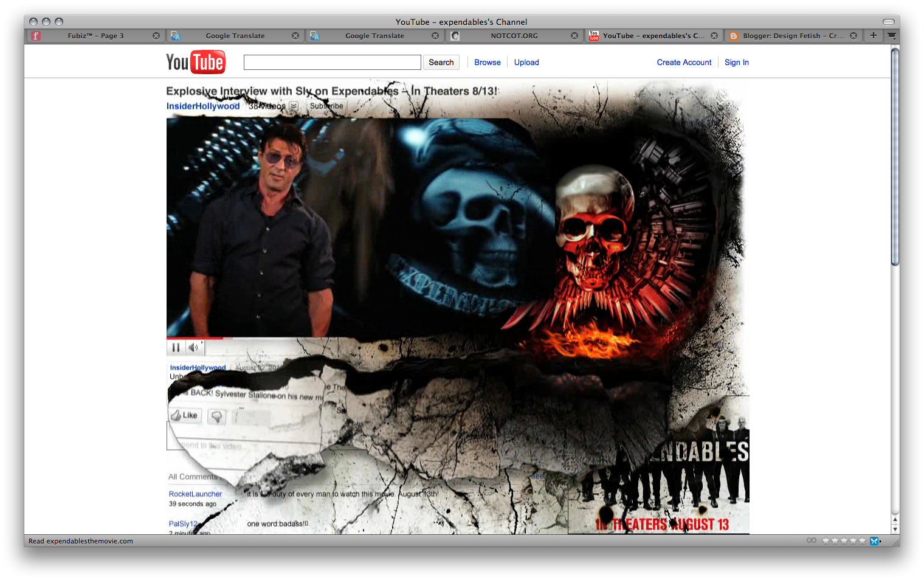The image size is (924, 580).
Task: Rate the page with the third star
Action: pyautogui.click(x=844, y=540)
